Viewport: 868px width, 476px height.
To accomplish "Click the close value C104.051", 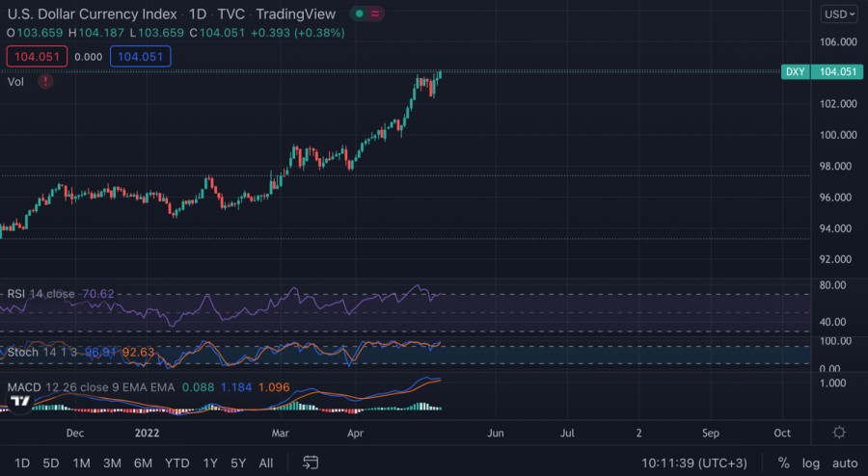I will (217, 33).
